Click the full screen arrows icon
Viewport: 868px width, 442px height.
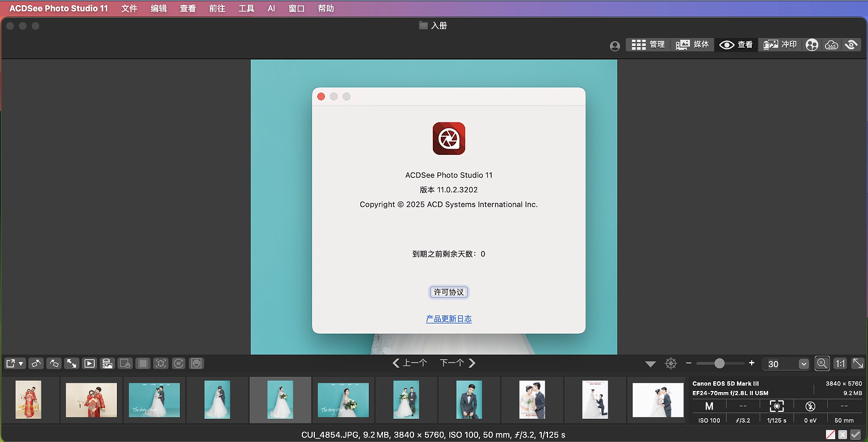coord(71,363)
